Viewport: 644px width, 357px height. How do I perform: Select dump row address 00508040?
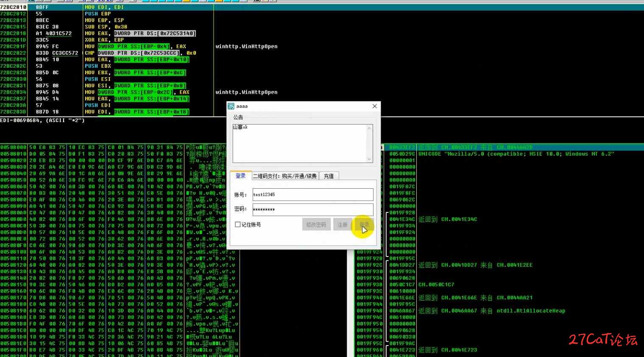[x=14, y=173]
